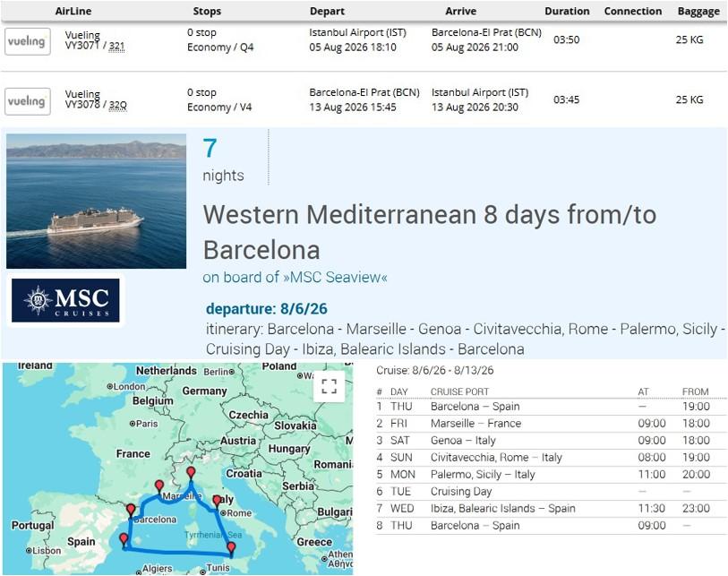Click the map pin at Barcelona

131,511
